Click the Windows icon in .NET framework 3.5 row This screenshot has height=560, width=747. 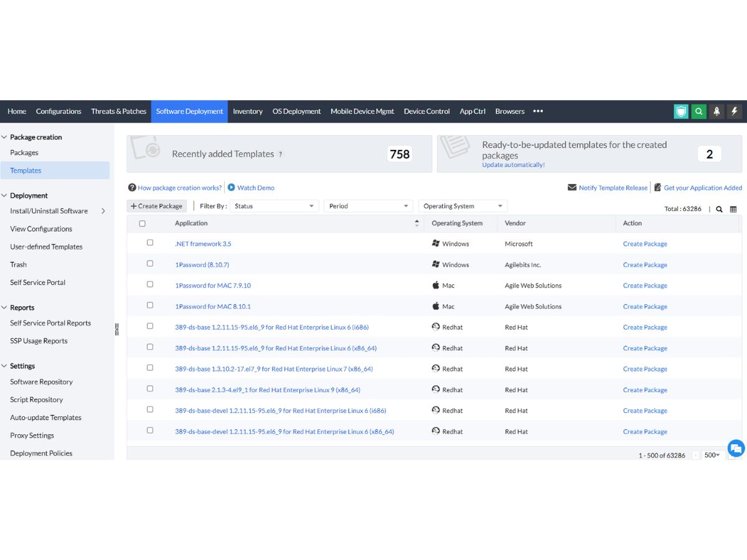click(436, 244)
